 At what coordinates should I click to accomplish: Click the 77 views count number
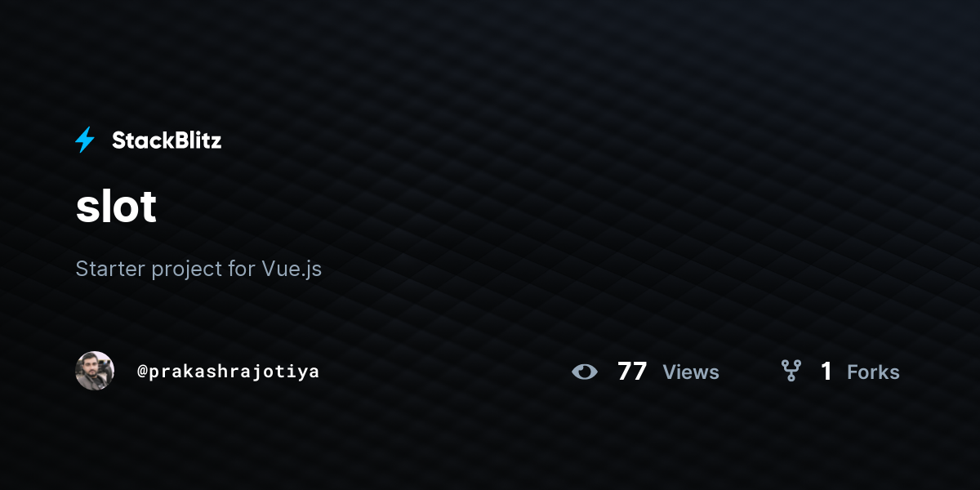pyautogui.click(x=632, y=372)
